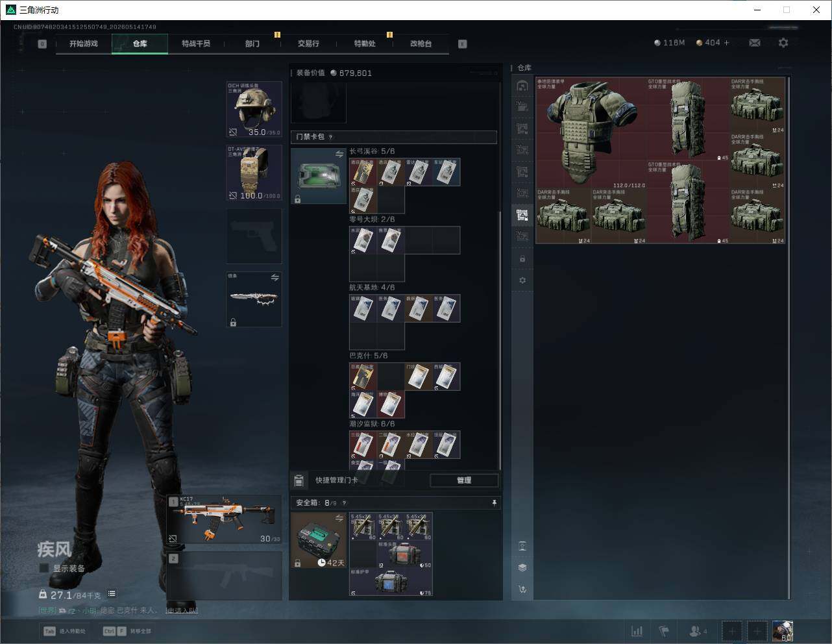Switch to the 特战干员 tab
Screen dimensions: 832x644
(x=196, y=43)
